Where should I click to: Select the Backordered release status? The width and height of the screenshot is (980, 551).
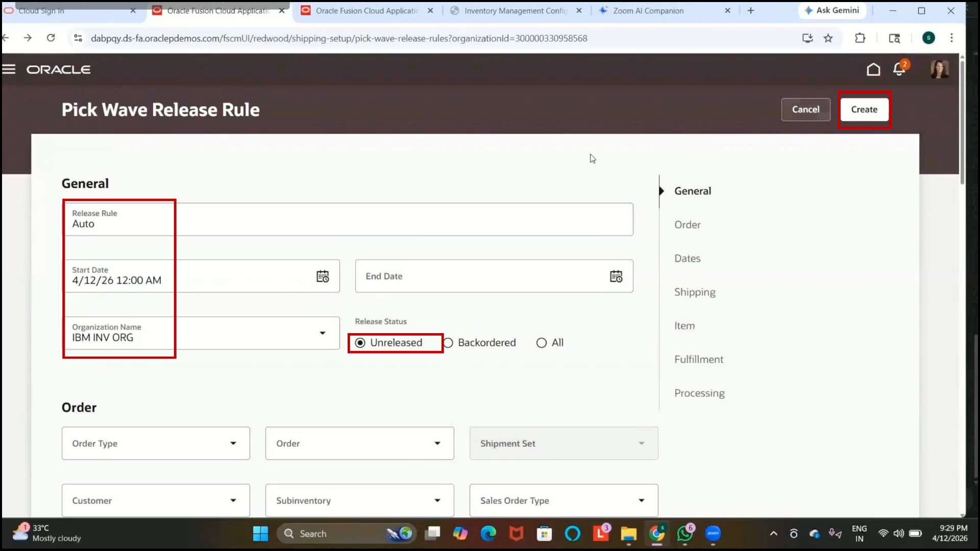(448, 343)
